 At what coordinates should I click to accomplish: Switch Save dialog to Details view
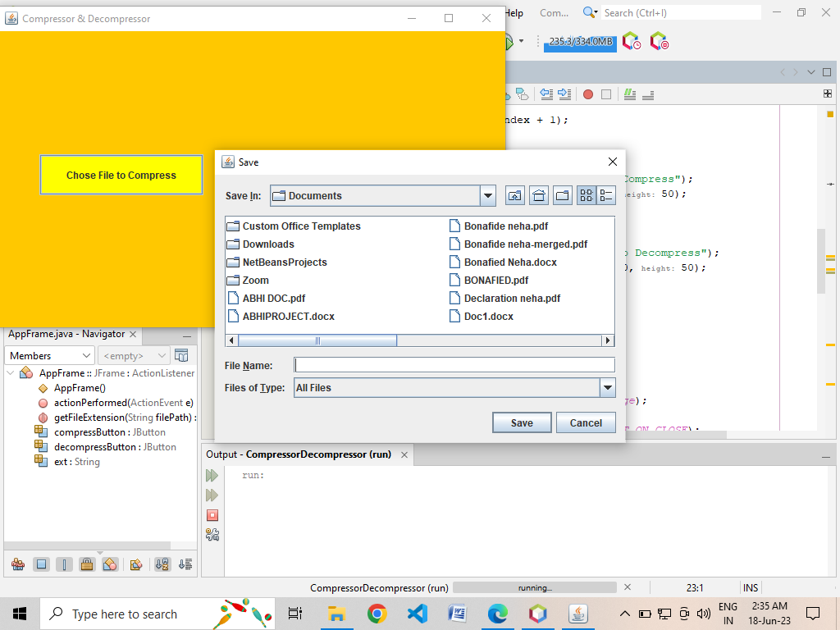point(606,195)
